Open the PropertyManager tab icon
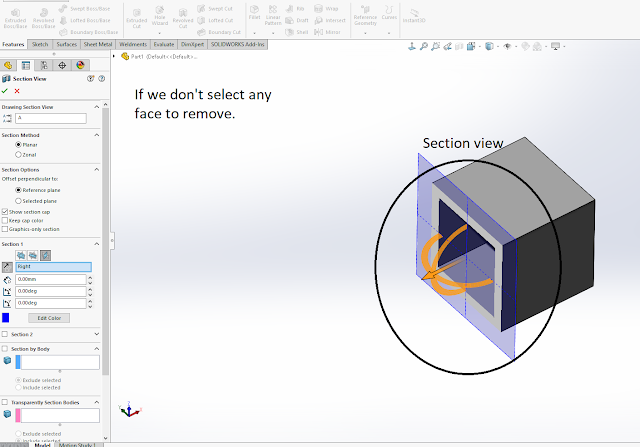 coord(26,65)
